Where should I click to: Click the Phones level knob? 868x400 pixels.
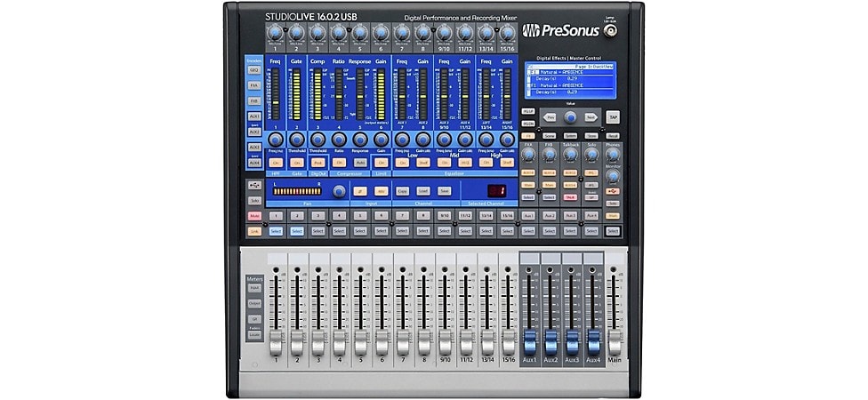tap(612, 153)
